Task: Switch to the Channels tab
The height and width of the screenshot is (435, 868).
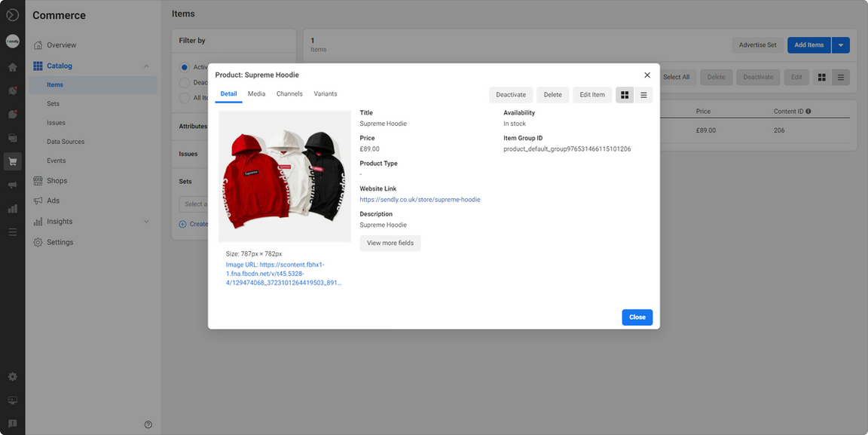Action: pos(289,93)
